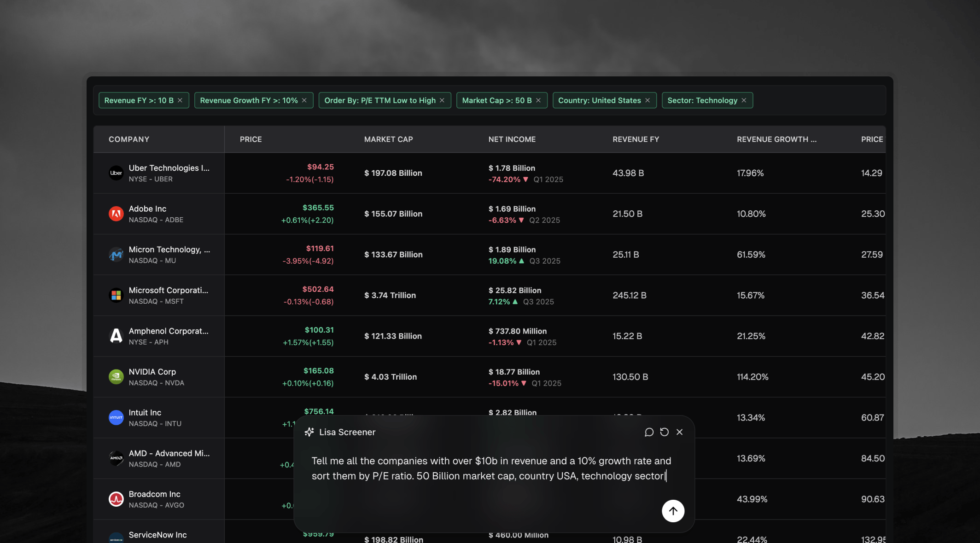Open chat history icon in Lisa Screener
Screen dimensions: 980x543
pos(649,432)
